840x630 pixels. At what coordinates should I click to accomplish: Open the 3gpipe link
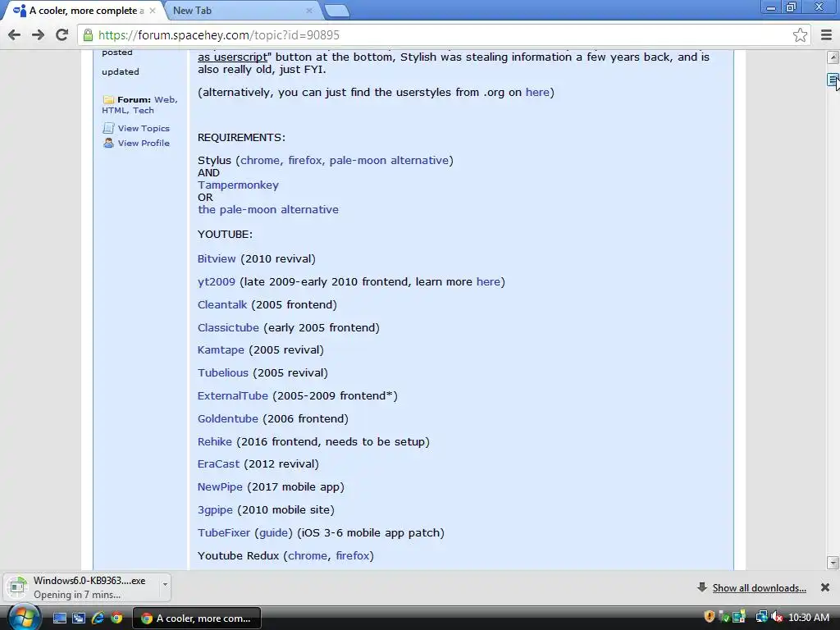[x=216, y=510]
